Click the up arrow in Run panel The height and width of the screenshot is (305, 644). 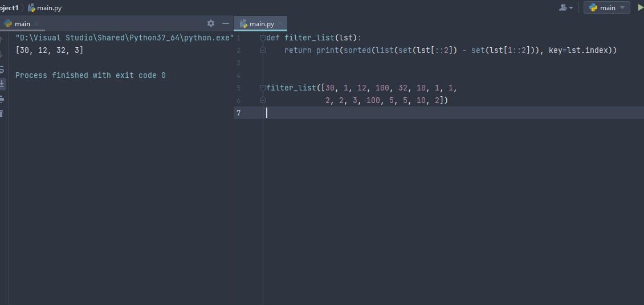coord(2,40)
